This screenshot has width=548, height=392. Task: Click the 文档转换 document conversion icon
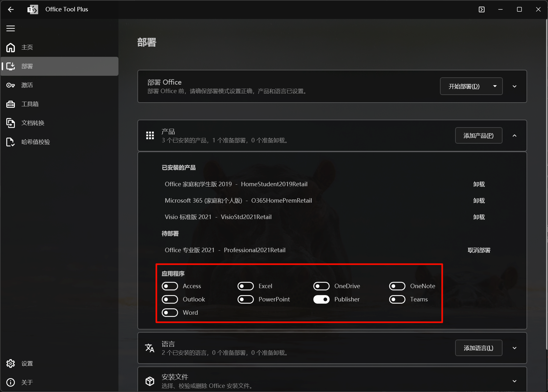tap(11, 123)
